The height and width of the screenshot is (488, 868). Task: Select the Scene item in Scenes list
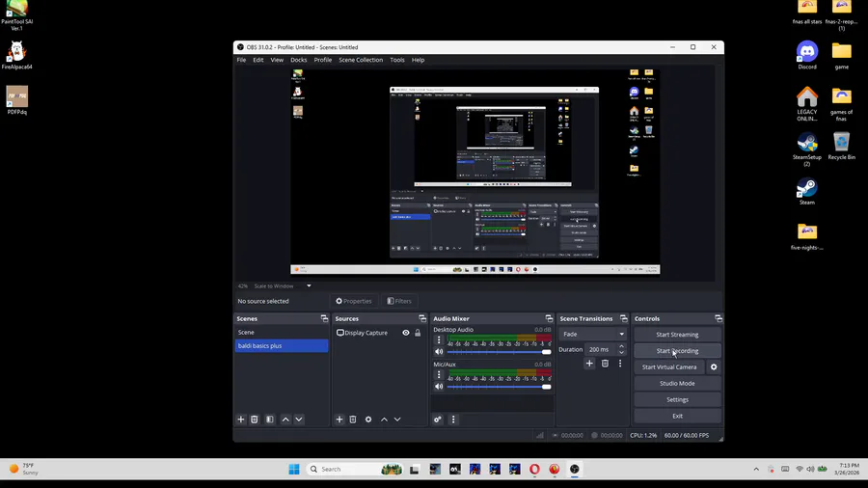[282, 333]
